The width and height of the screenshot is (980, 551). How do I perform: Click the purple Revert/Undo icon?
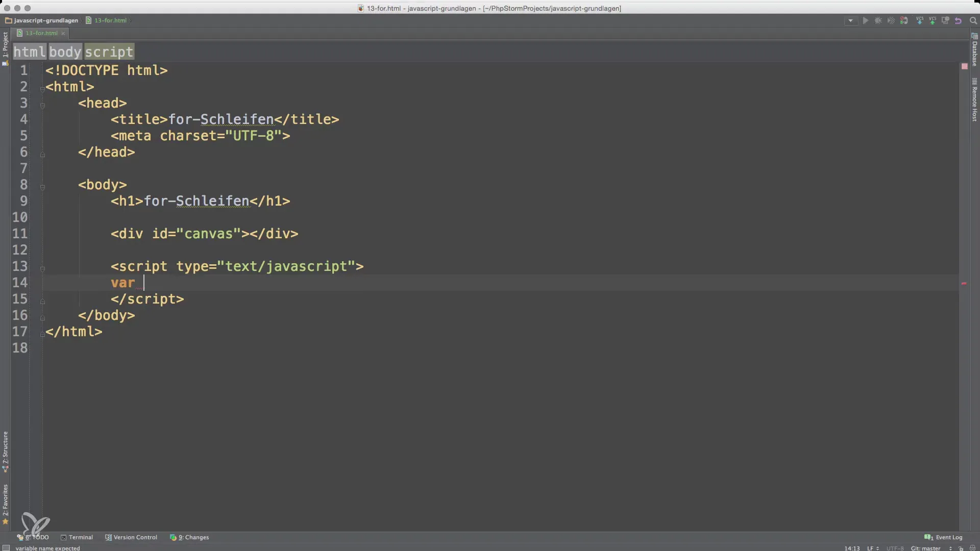958,21
